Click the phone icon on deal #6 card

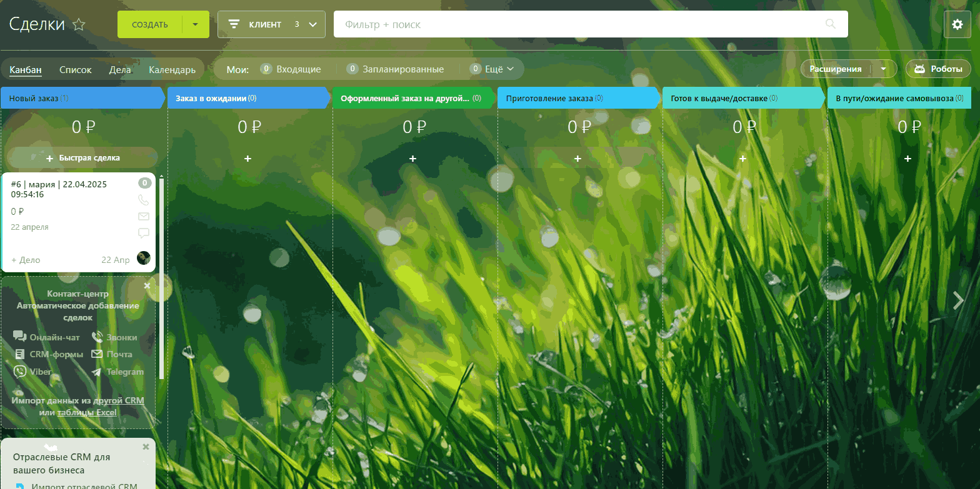(x=144, y=200)
